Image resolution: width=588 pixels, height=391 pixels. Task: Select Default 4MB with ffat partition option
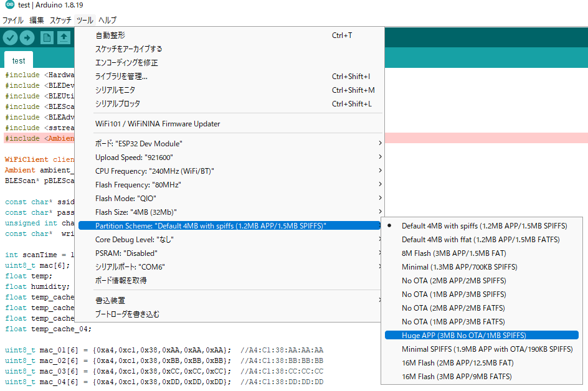(x=481, y=240)
